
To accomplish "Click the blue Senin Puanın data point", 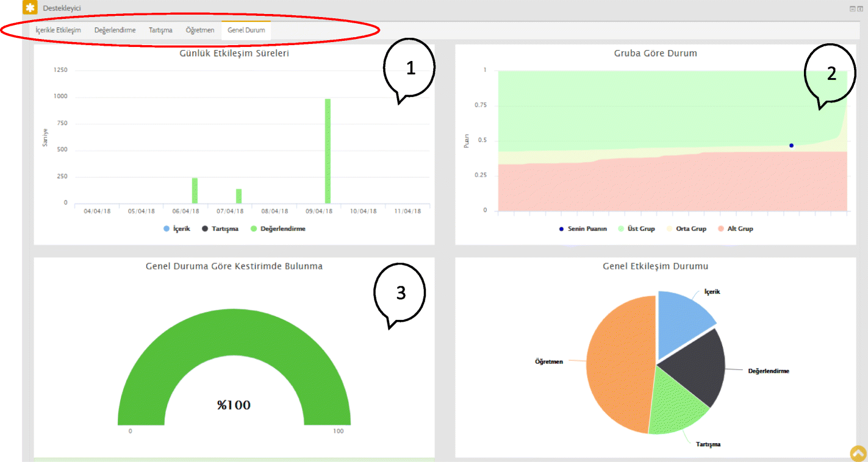I will click(791, 146).
